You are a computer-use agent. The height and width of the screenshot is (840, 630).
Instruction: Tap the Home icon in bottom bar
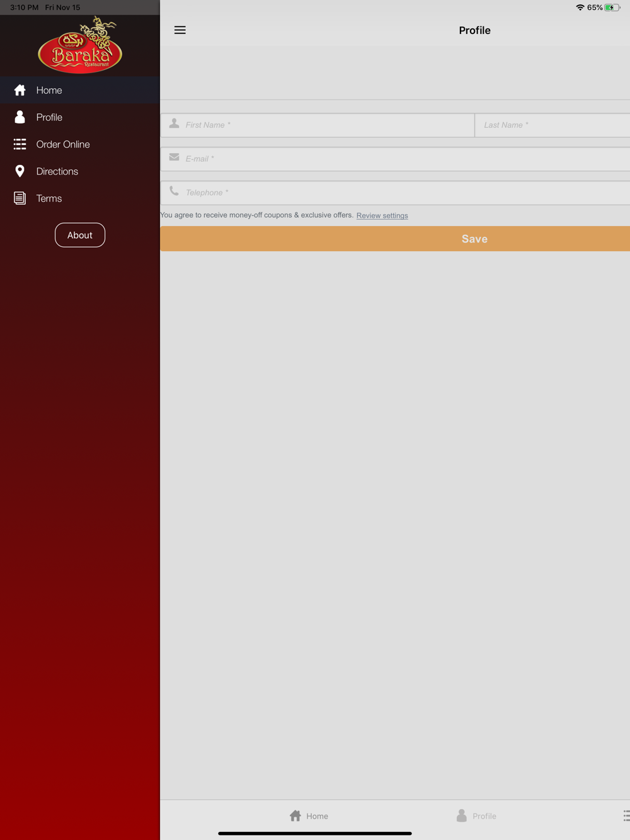pyautogui.click(x=295, y=816)
